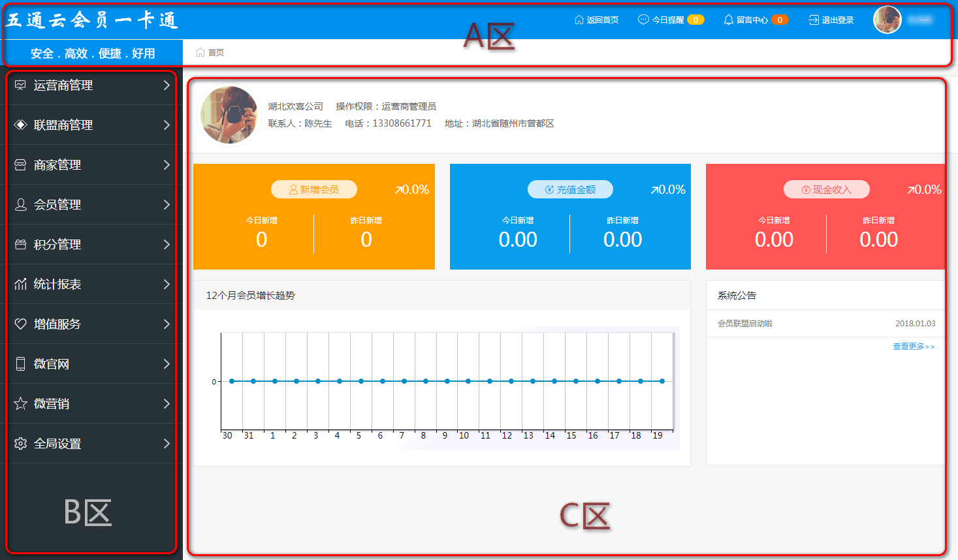Select the 充值金额 pill on blue card
This screenshot has height=560, width=958.
[x=570, y=189]
